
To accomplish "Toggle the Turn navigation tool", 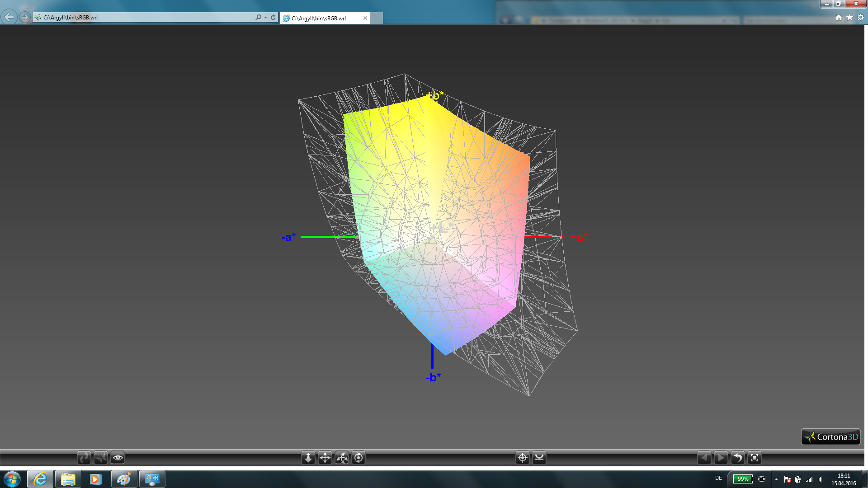I will [342, 458].
